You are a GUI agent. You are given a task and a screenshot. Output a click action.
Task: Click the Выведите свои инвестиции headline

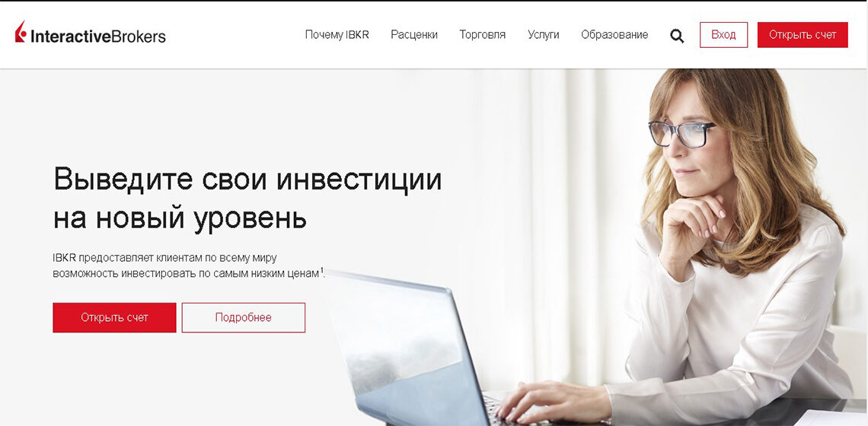[247, 180]
